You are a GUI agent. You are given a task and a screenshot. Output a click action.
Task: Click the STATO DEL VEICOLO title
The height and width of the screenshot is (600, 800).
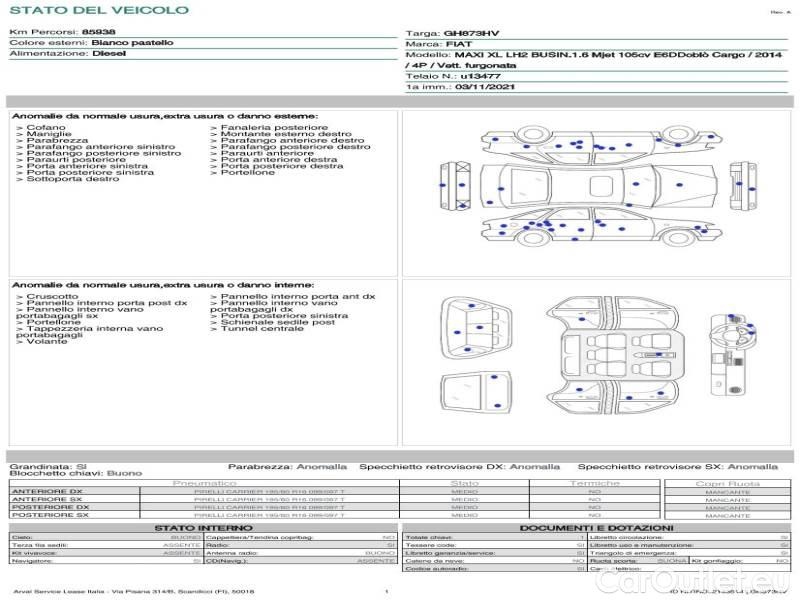click(99, 10)
